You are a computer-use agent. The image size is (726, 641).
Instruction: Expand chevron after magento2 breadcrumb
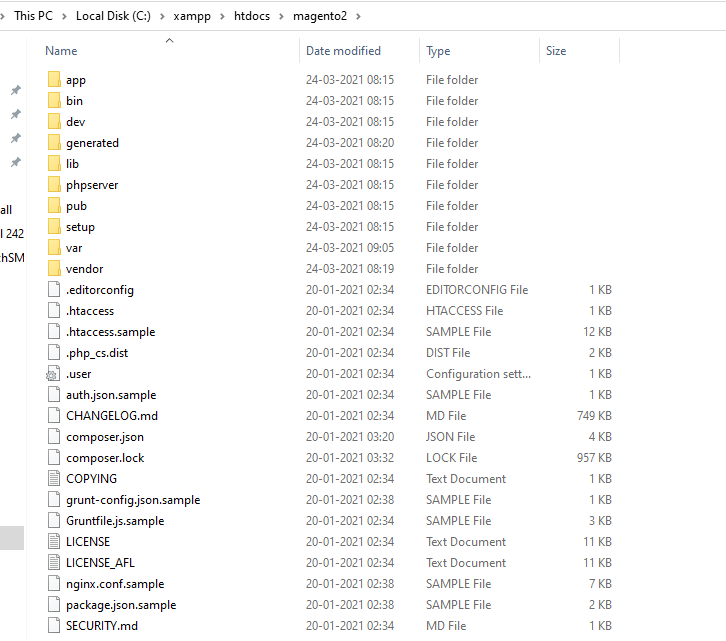(358, 17)
